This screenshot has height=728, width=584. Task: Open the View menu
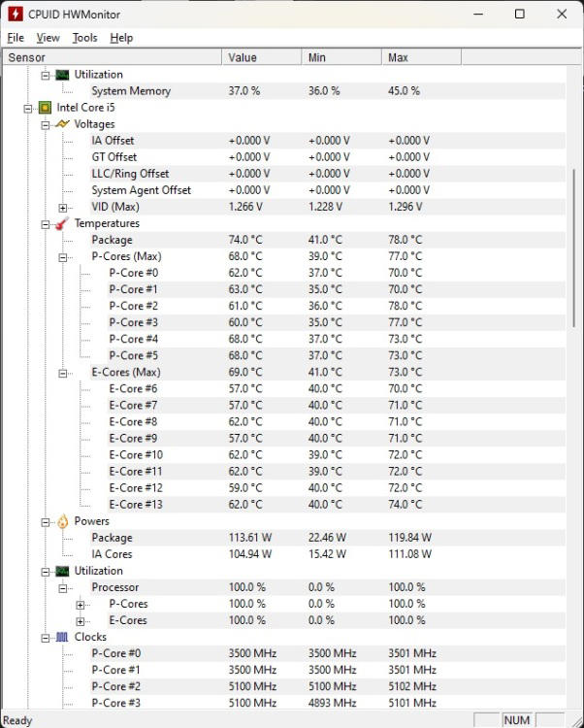48,38
